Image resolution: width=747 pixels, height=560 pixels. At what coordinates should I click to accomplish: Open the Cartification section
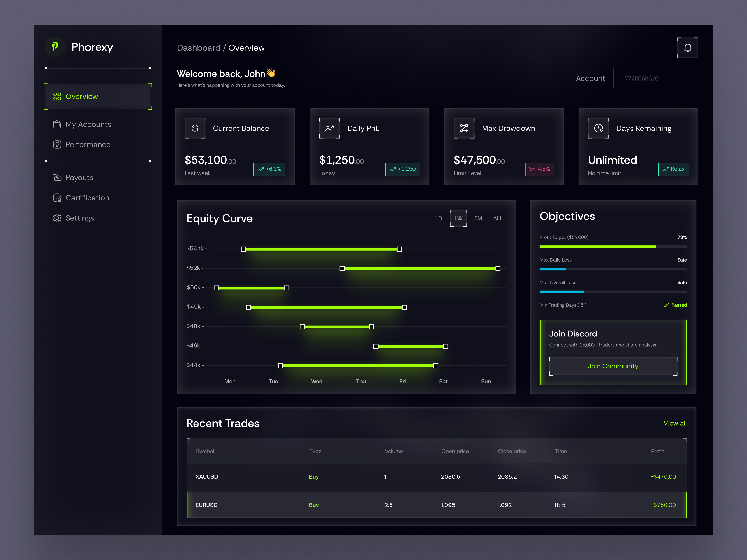(x=87, y=198)
